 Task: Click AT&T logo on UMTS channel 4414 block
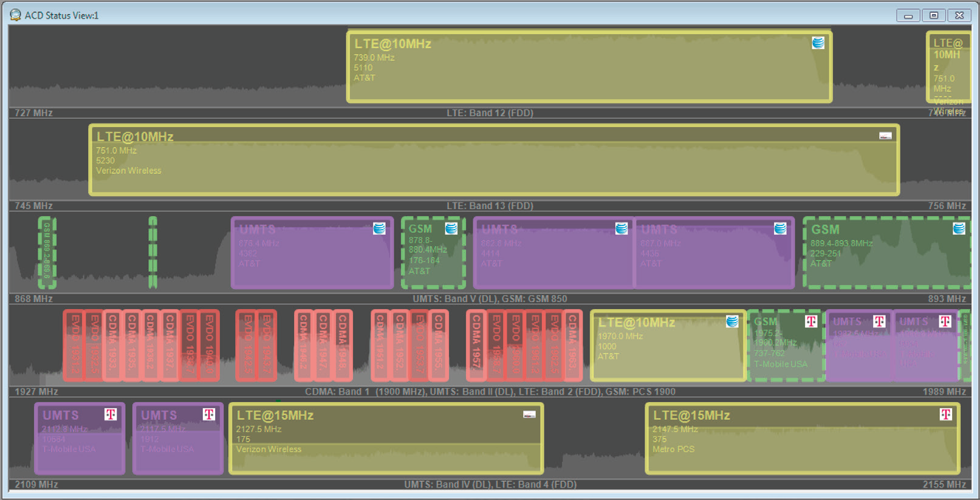tap(622, 228)
